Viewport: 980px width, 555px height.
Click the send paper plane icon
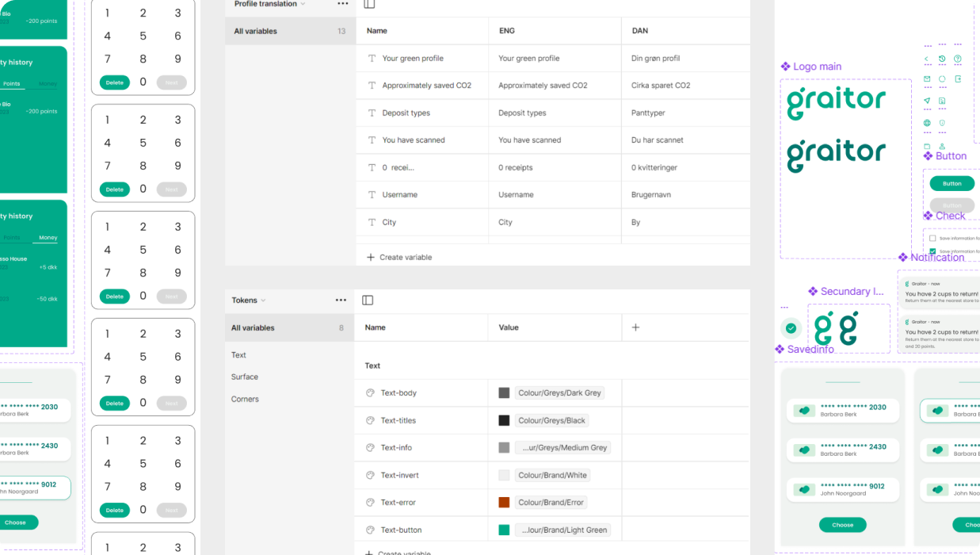point(927,101)
